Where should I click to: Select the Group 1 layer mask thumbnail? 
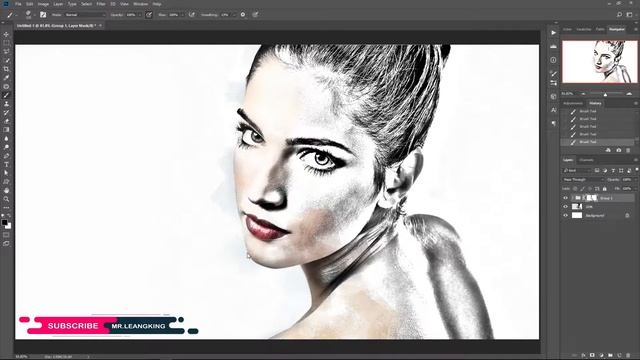[592, 198]
